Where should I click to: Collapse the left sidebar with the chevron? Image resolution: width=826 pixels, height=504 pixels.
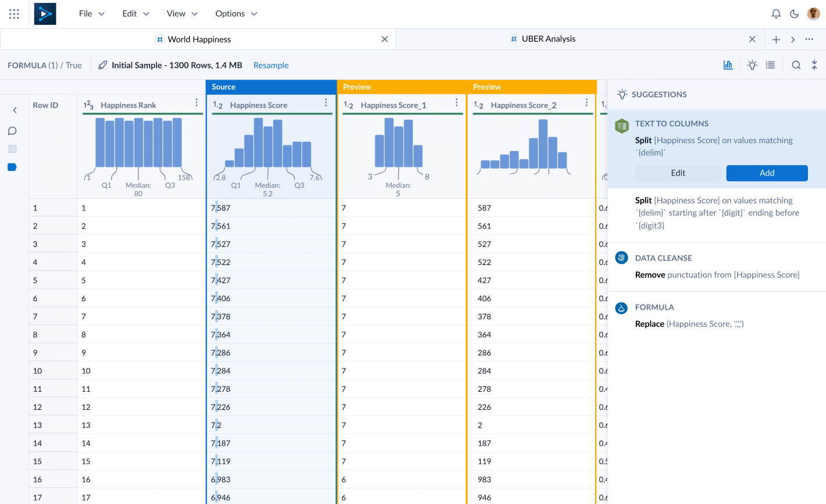tap(14, 110)
